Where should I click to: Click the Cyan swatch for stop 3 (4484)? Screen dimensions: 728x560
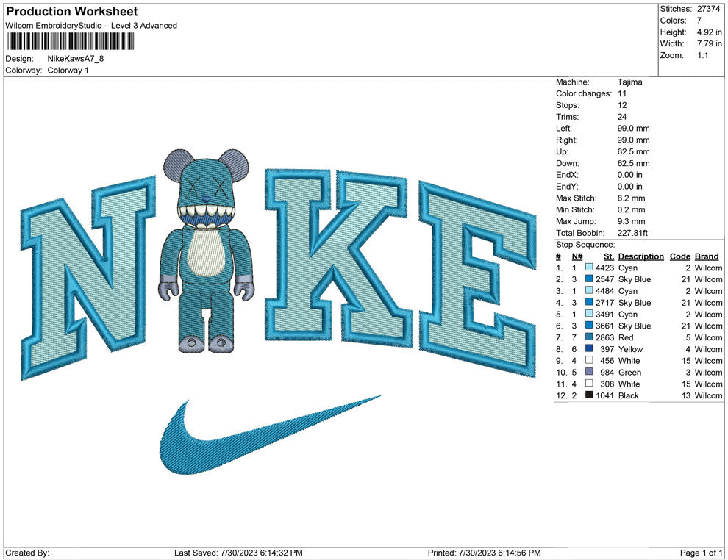pos(589,290)
